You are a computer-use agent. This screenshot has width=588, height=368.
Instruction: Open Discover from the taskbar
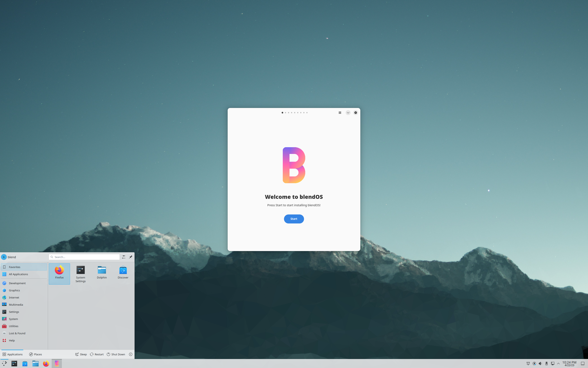(x=25, y=363)
